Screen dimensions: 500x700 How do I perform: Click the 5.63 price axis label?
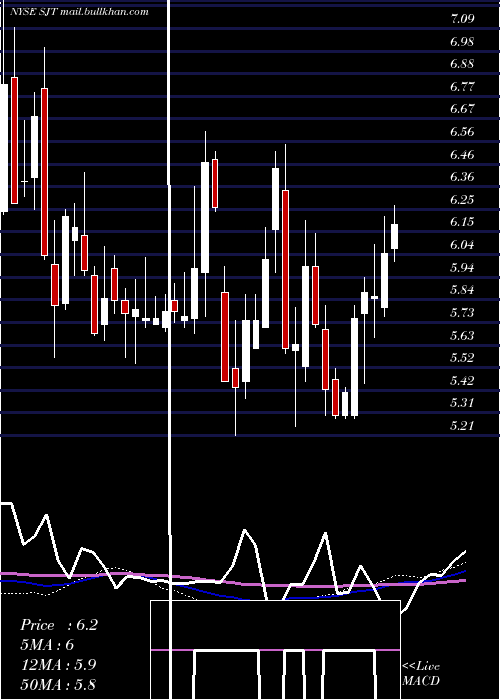[x=462, y=335]
